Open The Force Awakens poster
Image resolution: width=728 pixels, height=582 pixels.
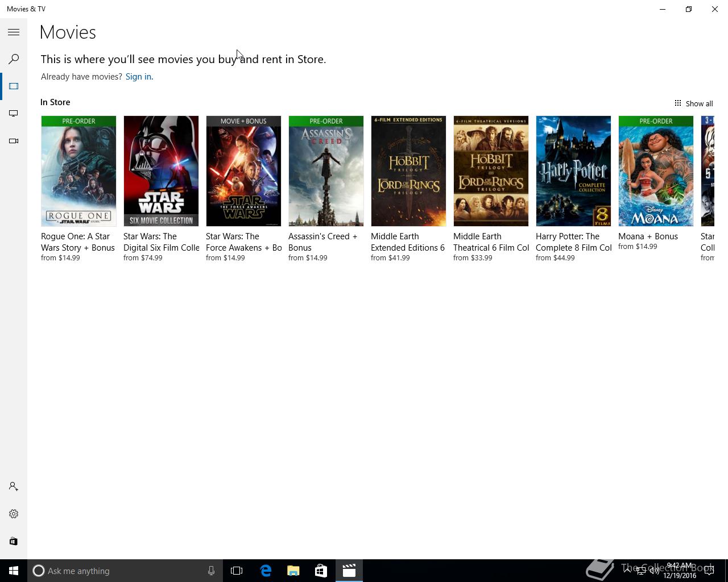tap(243, 171)
